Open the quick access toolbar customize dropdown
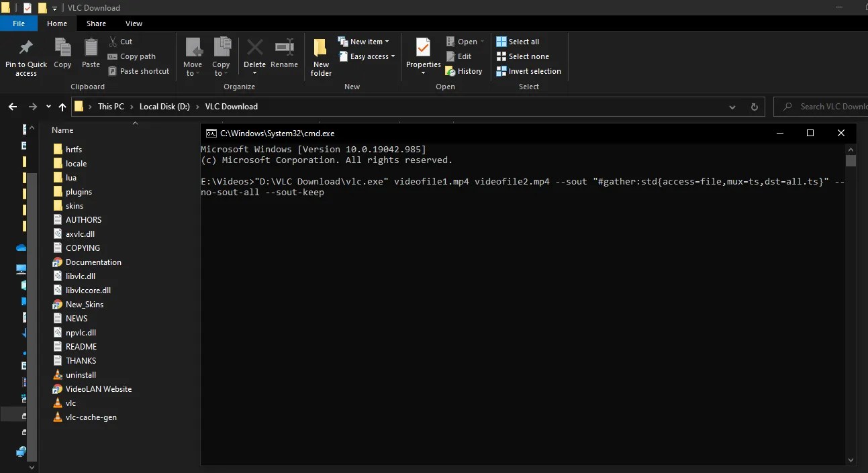The height and width of the screenshot is (473, 868). click(x=54, y=8)
